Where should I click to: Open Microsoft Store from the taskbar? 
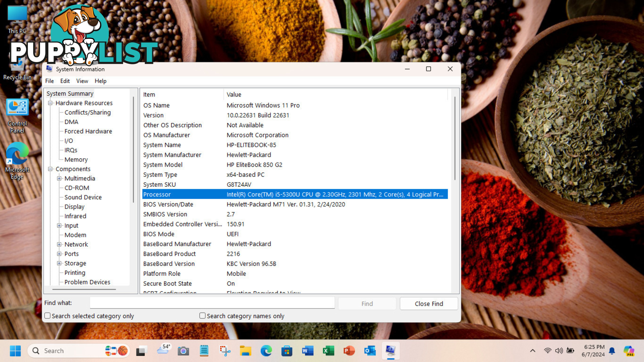(287, 351)
